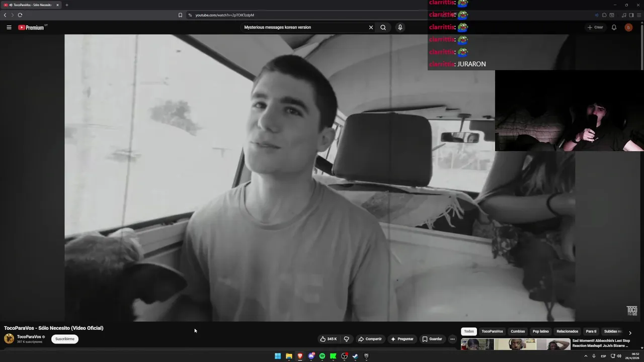Dislike the video

(346, 339)
